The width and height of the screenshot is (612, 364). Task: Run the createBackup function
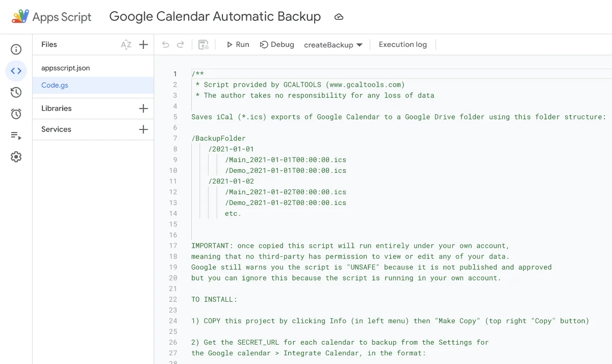(x=238, y=45)
